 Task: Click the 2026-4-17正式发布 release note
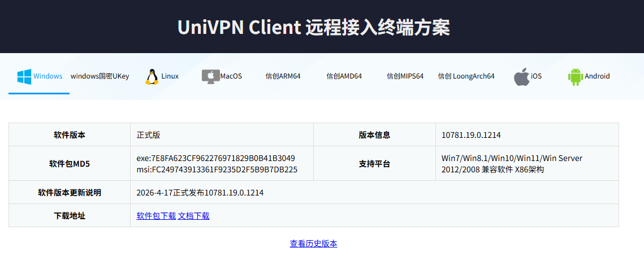click(200, 193)
